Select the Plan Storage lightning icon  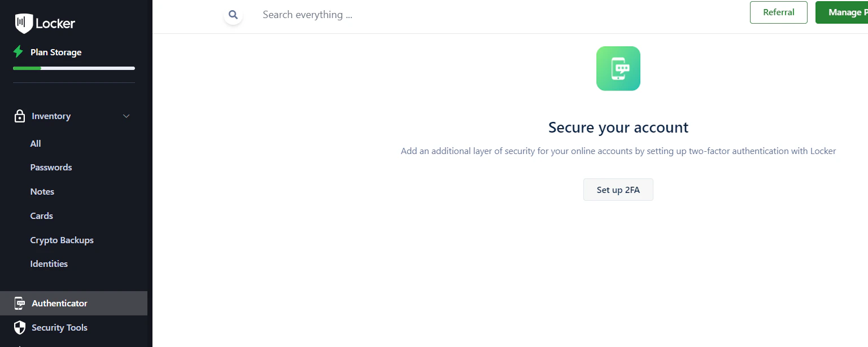click(x=18, y=51)
